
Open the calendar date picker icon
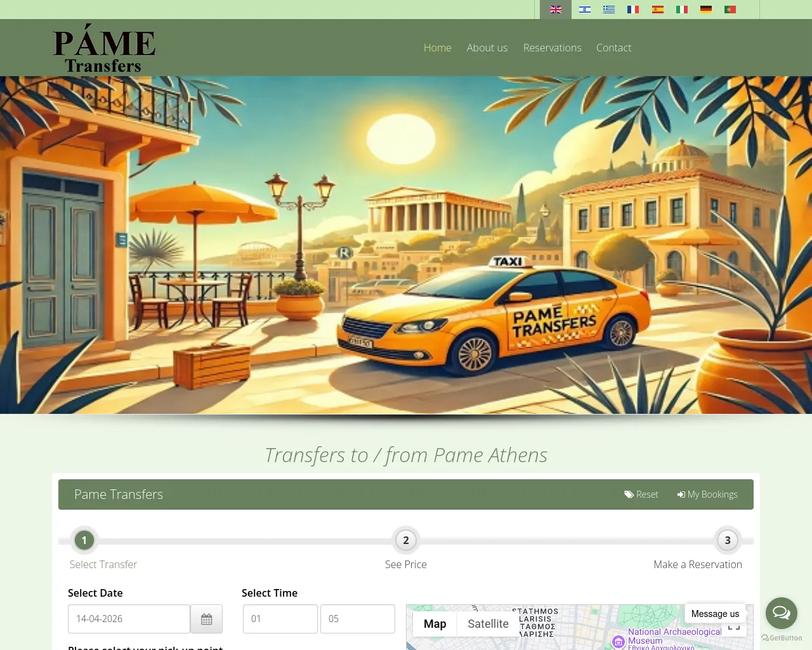[x=206, y=618]
